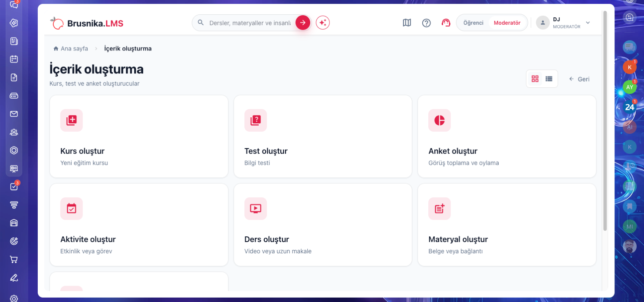Click the Görüş toplama ve oylama subtitle
This screenshot has height=302, width=644.
[464, 163]
